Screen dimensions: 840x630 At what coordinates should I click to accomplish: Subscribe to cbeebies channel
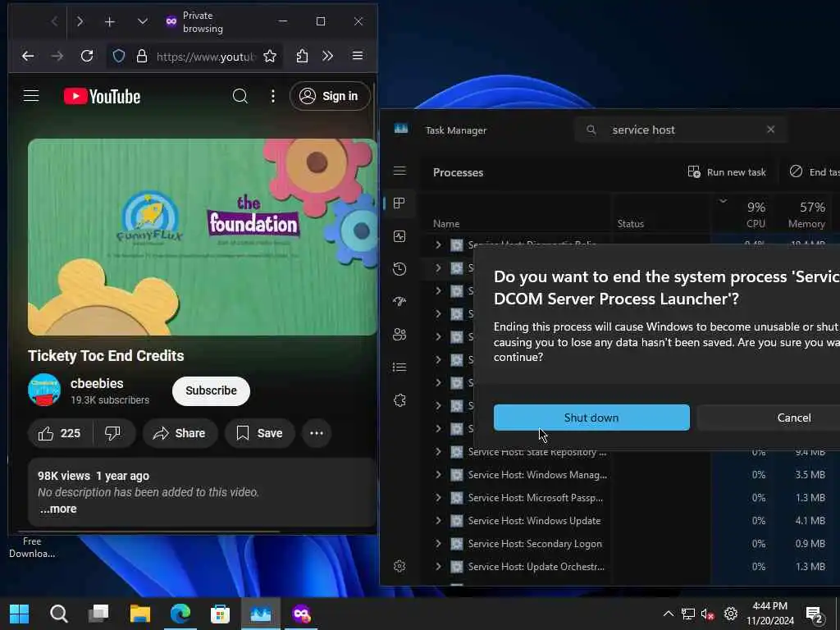[211, 391]
